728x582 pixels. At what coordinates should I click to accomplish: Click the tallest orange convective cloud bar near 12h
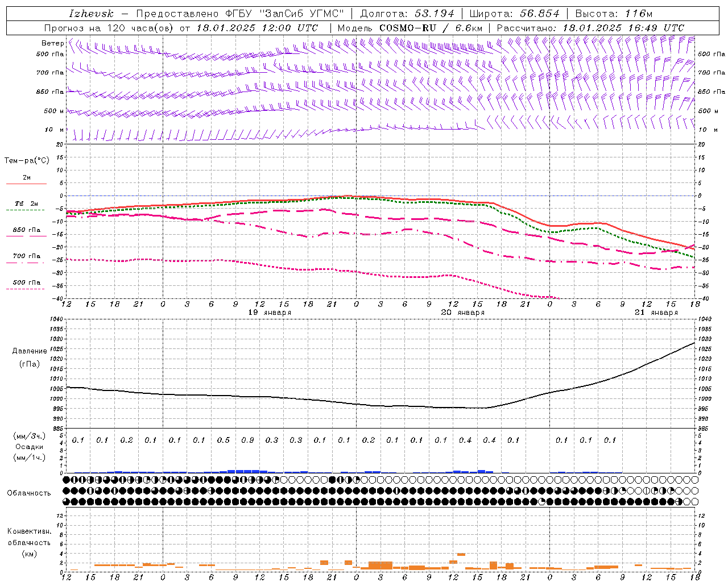[x=461, y=554]
